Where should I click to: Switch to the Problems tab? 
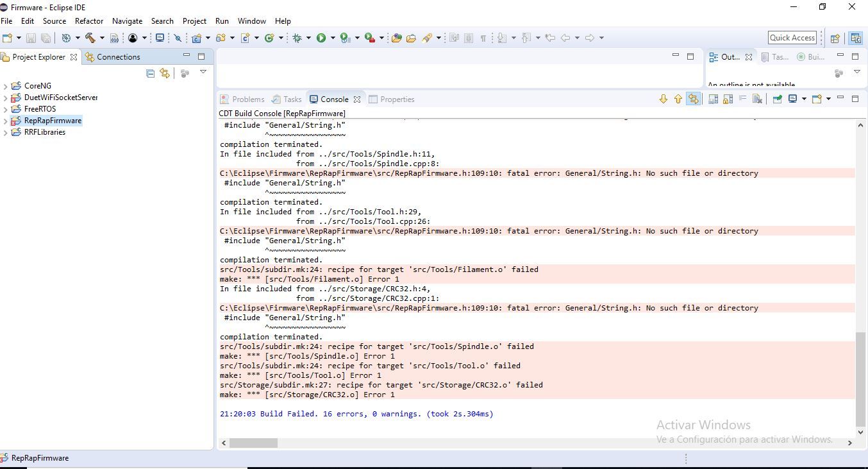pos(242,99)
